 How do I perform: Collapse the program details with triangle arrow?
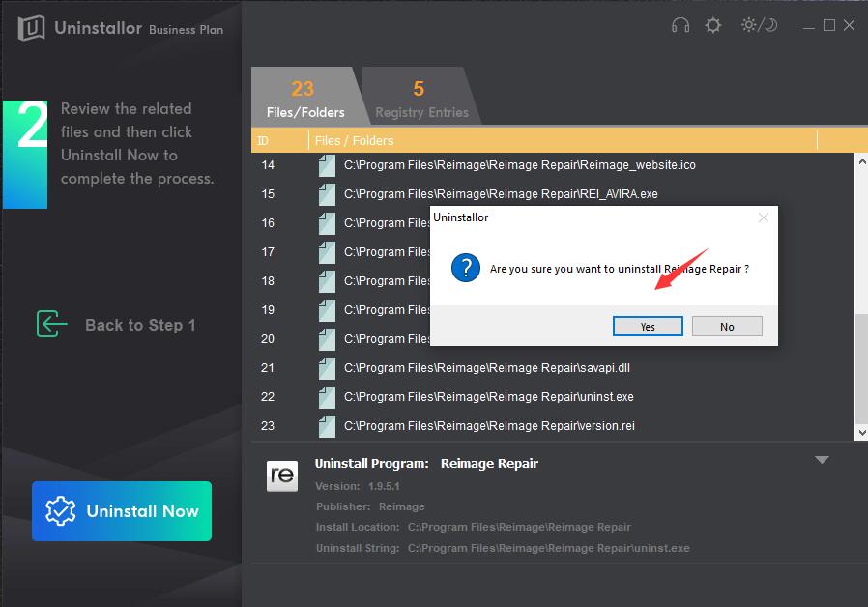(822, 460)
